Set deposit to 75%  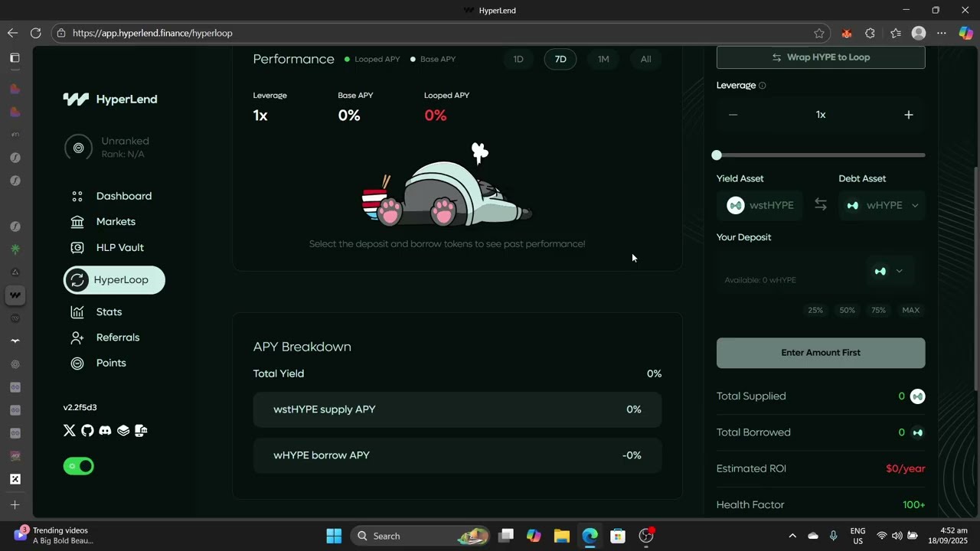[x=878, y=310]
